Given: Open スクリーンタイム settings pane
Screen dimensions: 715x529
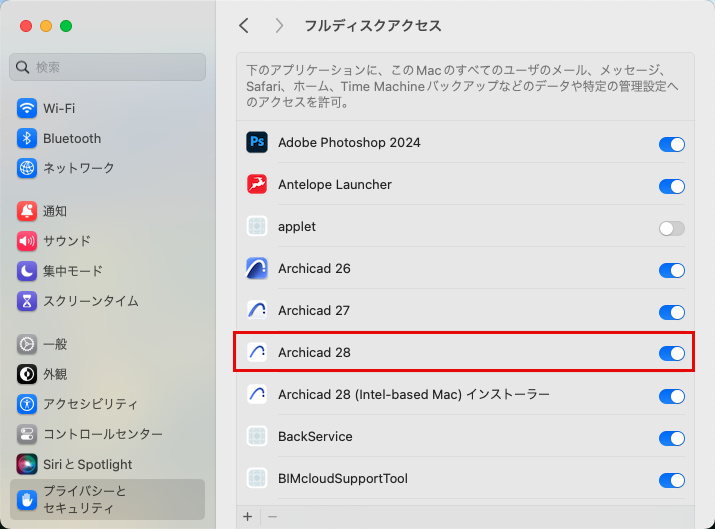Looking at the screenshot, I should (108, 301).
